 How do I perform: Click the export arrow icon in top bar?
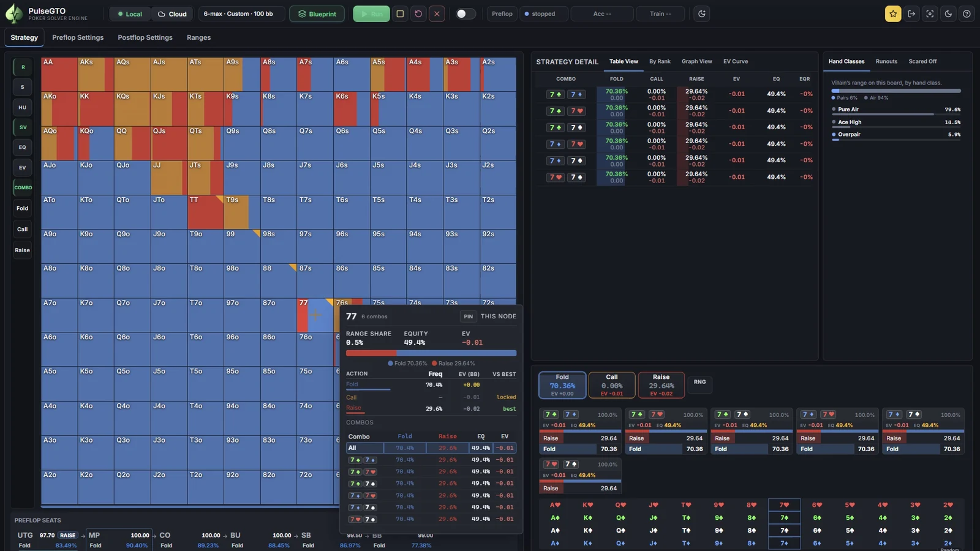(911, 13)
